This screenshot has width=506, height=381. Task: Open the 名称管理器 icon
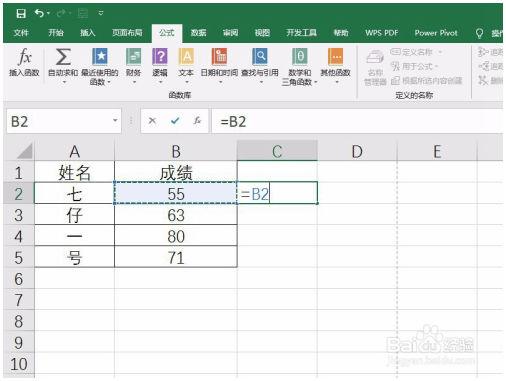(x=375, y=57)
